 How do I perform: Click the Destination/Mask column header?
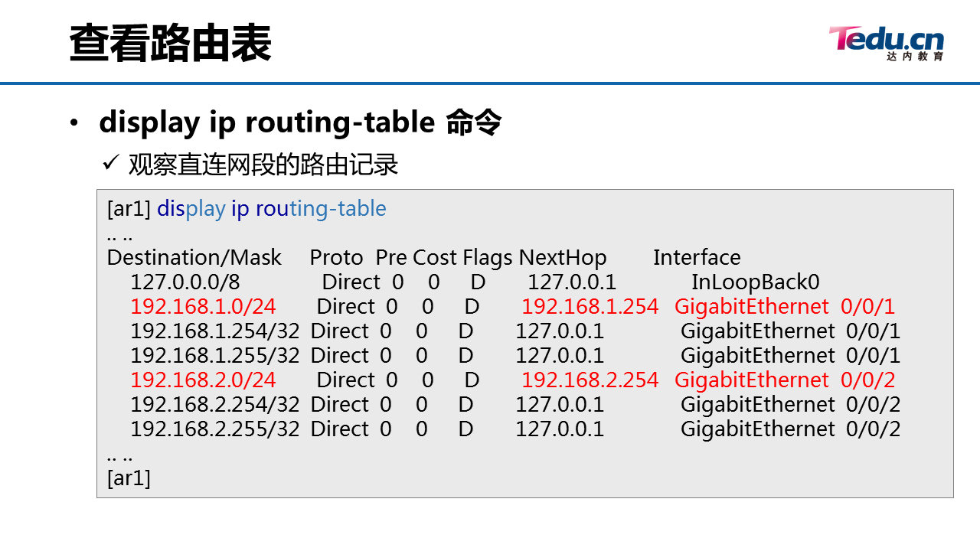coord(194,257)
